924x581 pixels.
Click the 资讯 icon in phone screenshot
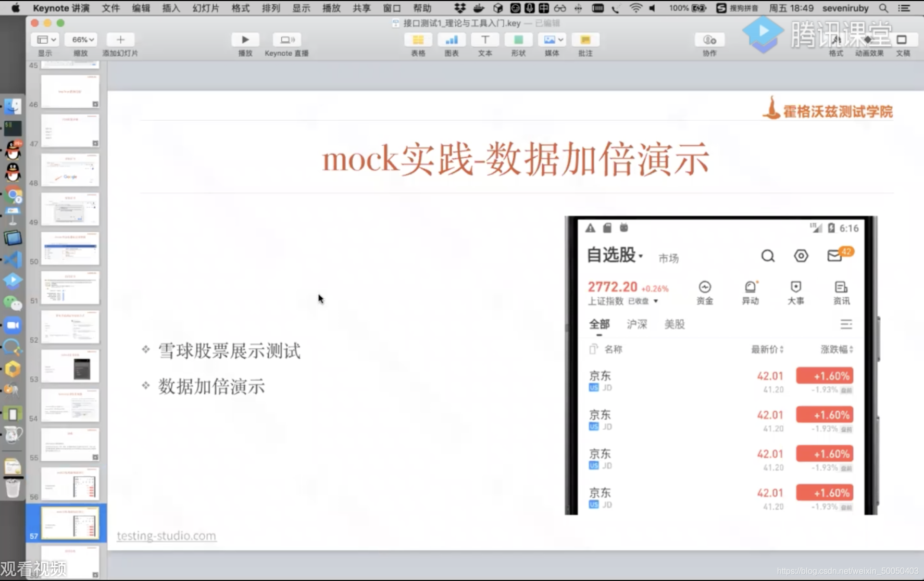841,293
